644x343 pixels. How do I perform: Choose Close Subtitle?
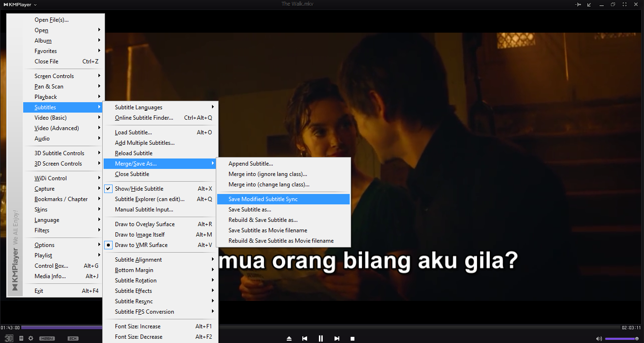coord(160,174)
